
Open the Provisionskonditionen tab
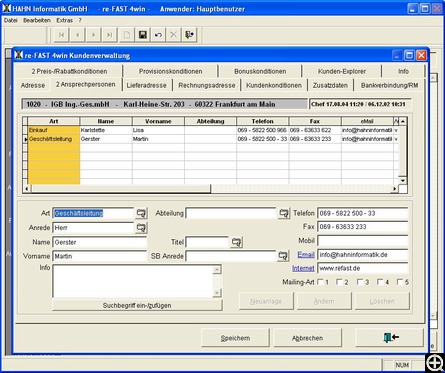pyautogui.click(x=170, y=71)
